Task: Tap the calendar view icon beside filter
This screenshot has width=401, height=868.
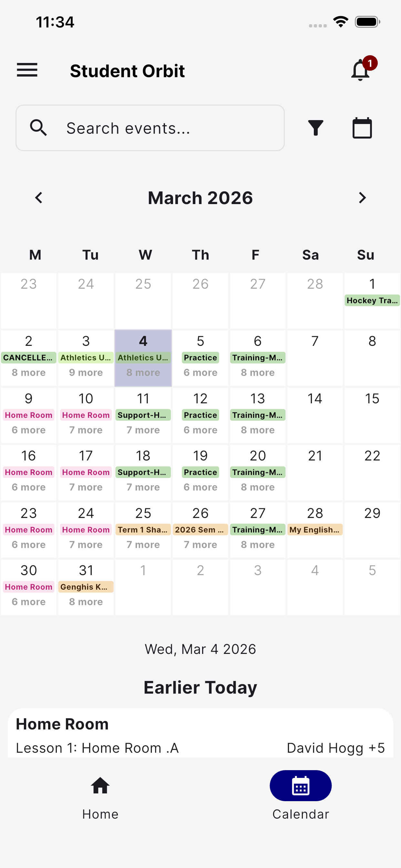Action: coord(362,128)
